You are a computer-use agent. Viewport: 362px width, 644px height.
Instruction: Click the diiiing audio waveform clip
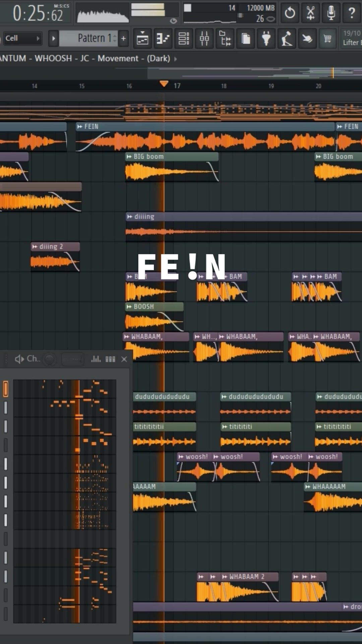244,231
